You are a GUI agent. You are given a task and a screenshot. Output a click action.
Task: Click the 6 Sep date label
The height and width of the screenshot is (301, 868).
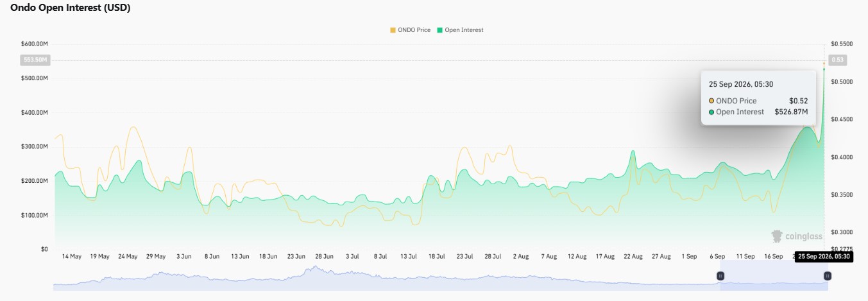[x=717, y=256]
